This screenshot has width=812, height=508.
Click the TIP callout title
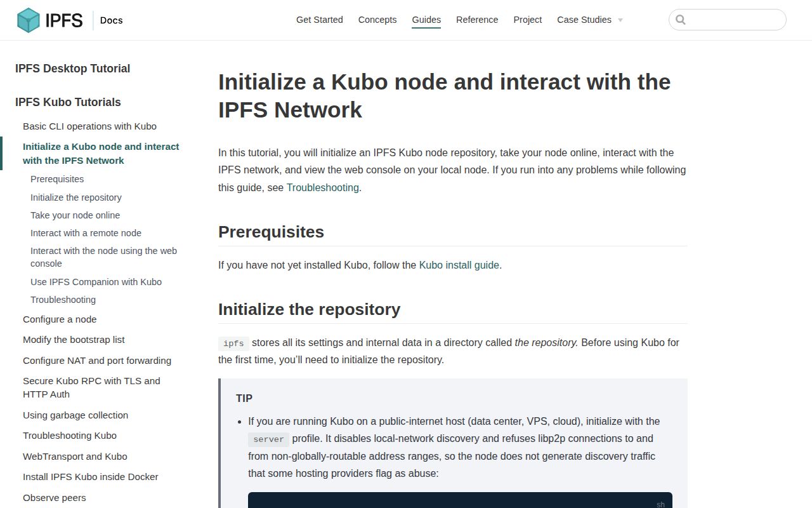click(x=244, y=399)
